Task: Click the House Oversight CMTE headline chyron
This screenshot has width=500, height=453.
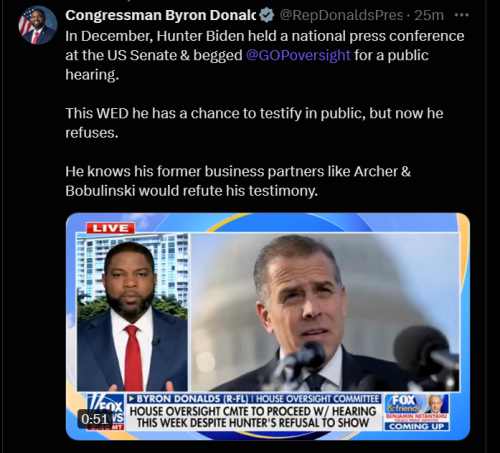Action: coord(253,417)
